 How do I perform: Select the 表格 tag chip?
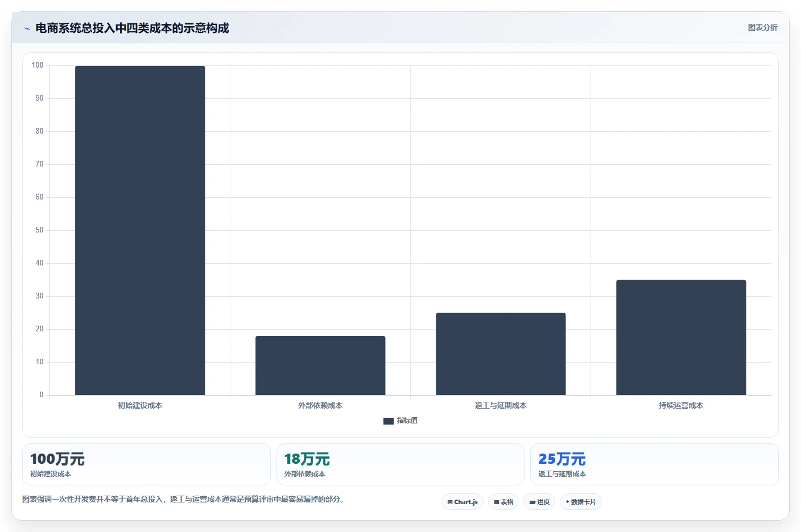coord(503,502)
